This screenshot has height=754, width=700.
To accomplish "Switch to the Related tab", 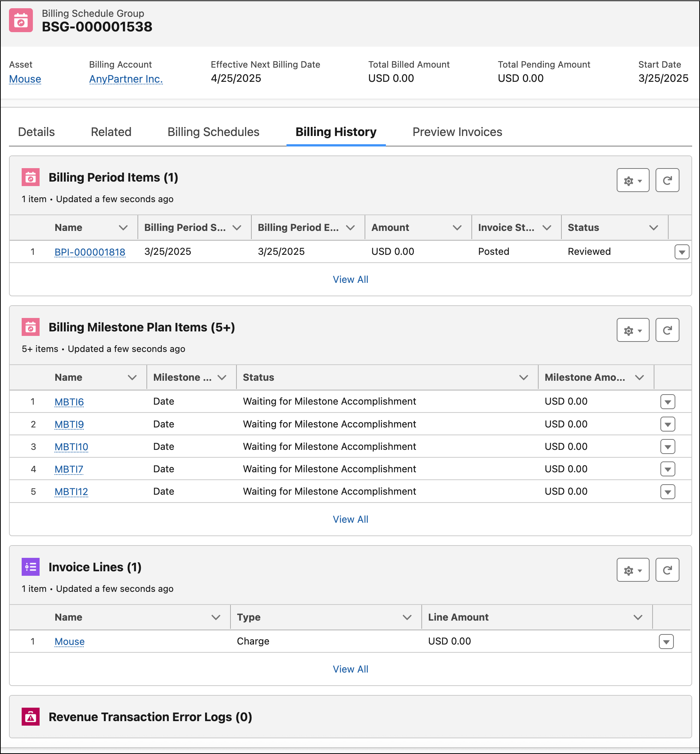I will [x=111, y=132].
